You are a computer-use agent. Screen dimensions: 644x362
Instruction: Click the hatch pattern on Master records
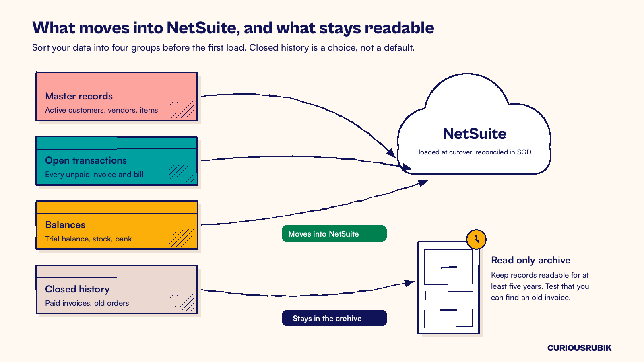[182, 109]
